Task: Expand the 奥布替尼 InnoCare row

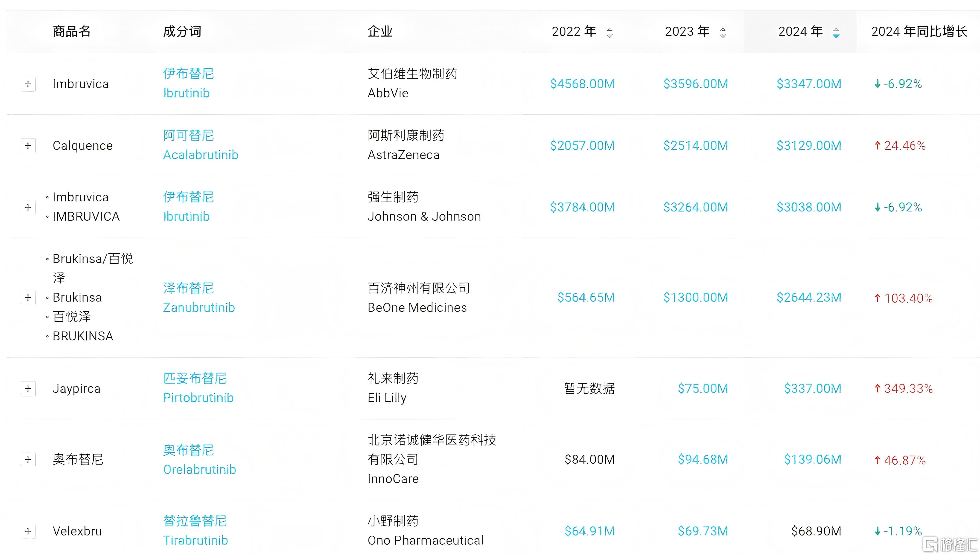Action: click(x=28, y=459)
